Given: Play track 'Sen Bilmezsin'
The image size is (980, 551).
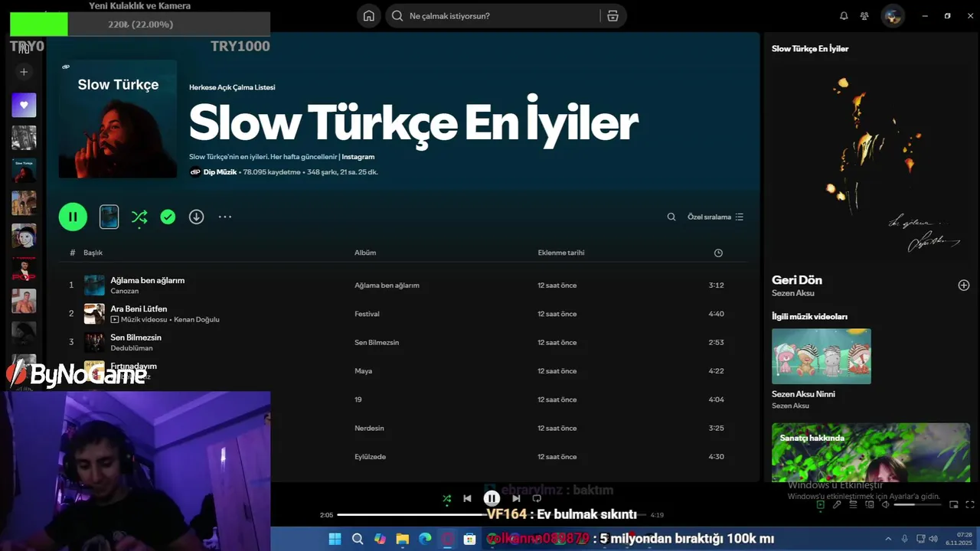Looking at the screenshot, I should pyautogui.click(x=136, y=337).
